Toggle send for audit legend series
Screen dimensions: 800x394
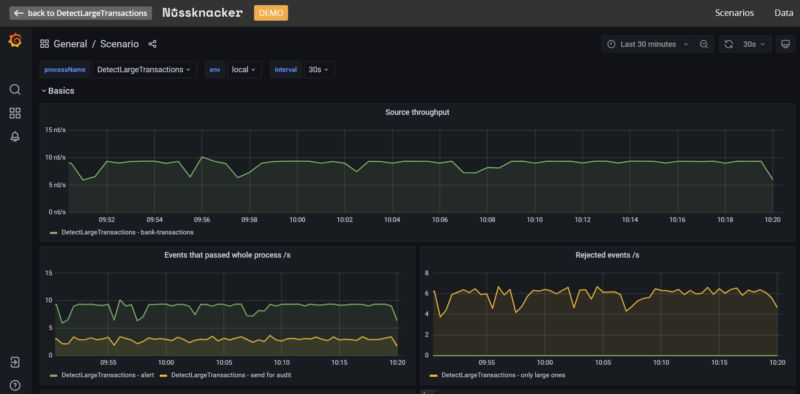tap(231, 375)
